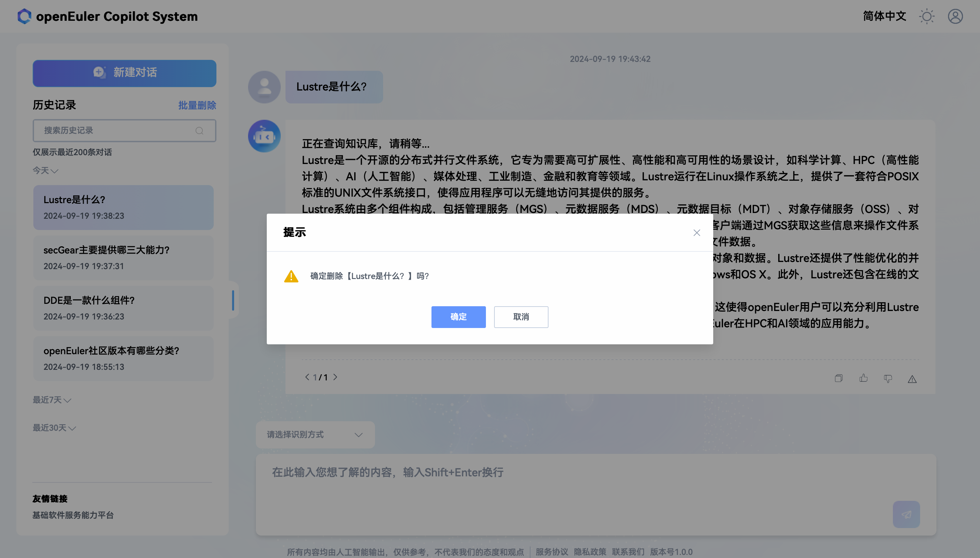Image resolution: width=980 pixels, height=558 pixels.
Task: Click the dialog message 确定删除【Lustre是什么?】吗?
Action: point(369,276)
